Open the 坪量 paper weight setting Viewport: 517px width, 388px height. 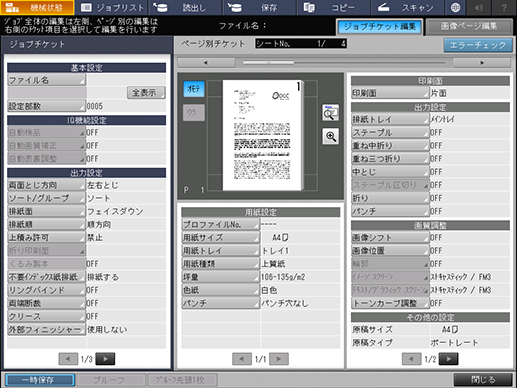[221, 277]
